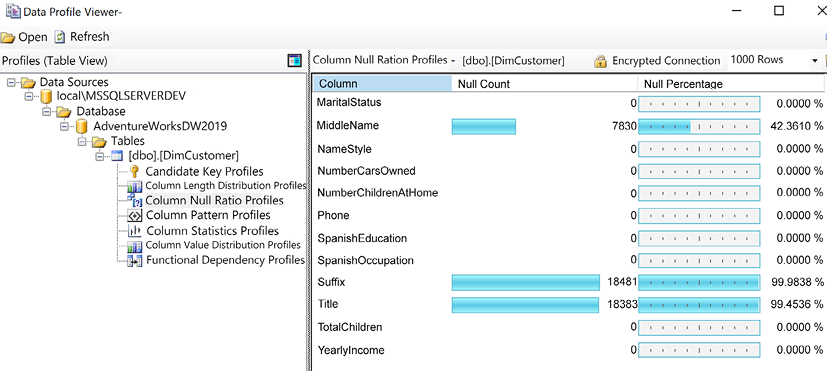Toggle the Profiles table view icon
The image size is (827, 371).
[x=294, y=61]
